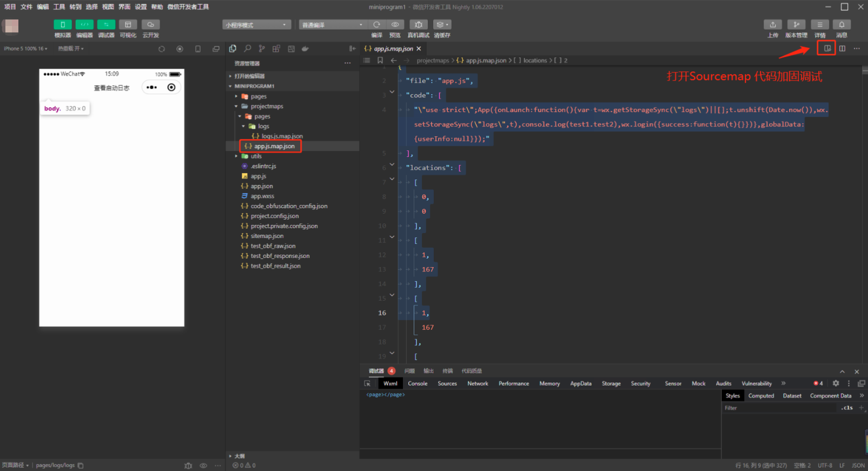Click the 上传 upload icon
The height and width of the screenshot is (471, 868).
coord(773,25)
